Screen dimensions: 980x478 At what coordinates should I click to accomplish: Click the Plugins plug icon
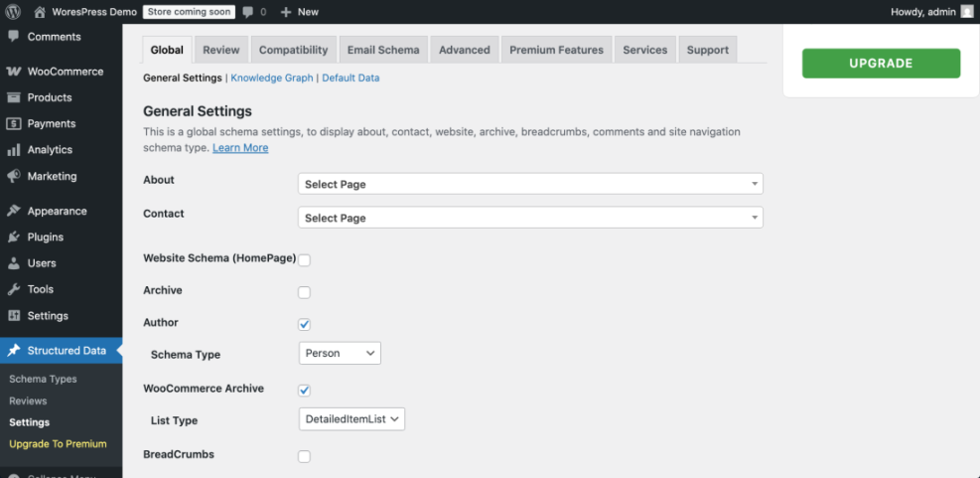click(13, 238)
